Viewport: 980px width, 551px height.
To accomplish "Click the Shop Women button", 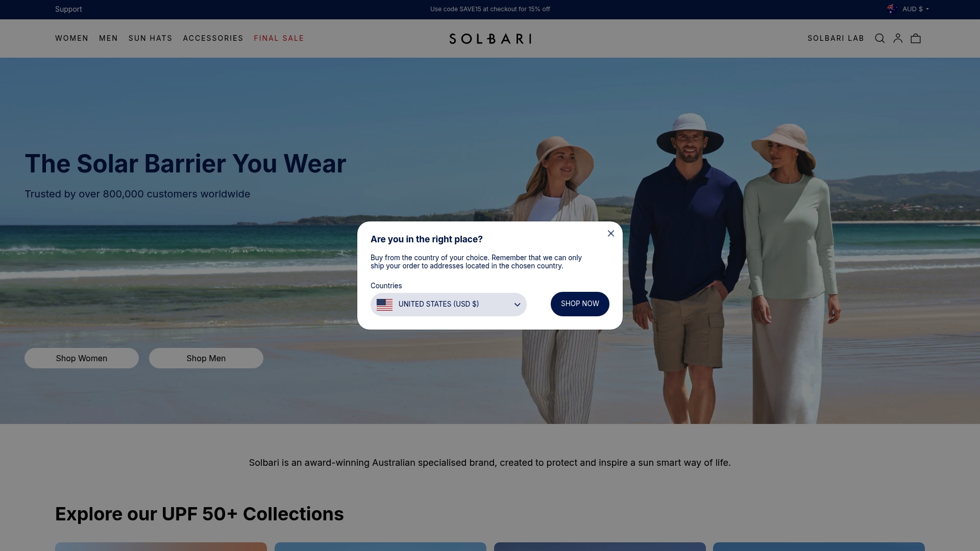I will pos(82,358).
